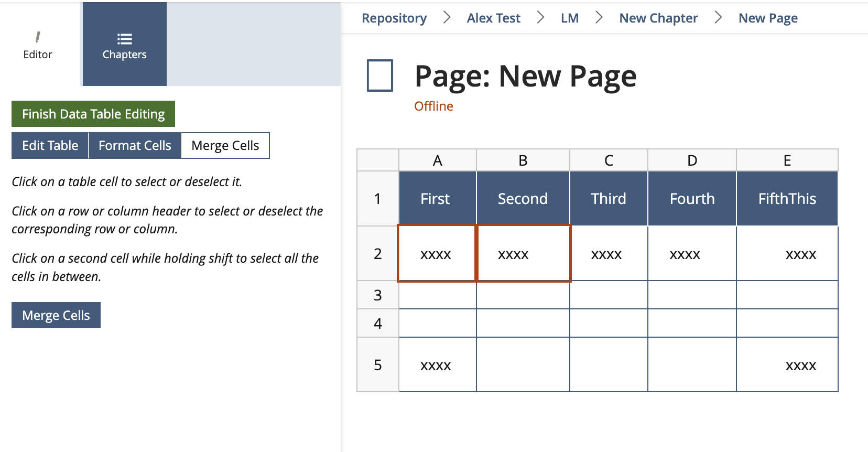Open the Chapters list icon
Viewport: 868px width, 452px height.
click(124, 39)
